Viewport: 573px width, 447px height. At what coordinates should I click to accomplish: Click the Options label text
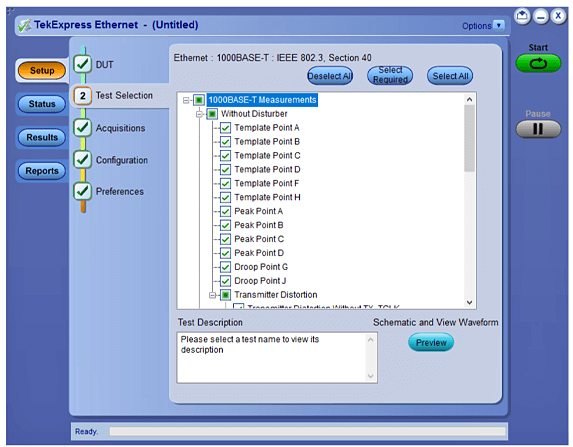coord(477,26)
